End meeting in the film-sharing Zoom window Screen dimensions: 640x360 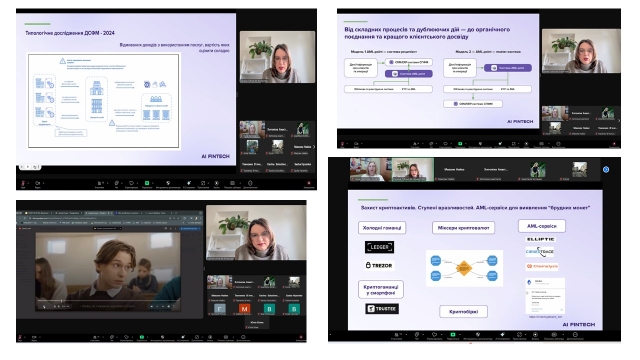[x=301, y=337]
